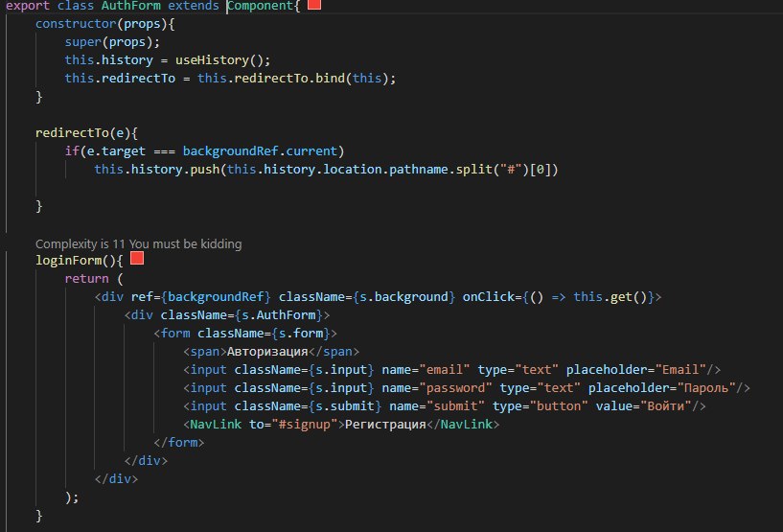Screen dimensions: 783x532
Task: Click 's.submit' className value
Action: coord(345,406)
